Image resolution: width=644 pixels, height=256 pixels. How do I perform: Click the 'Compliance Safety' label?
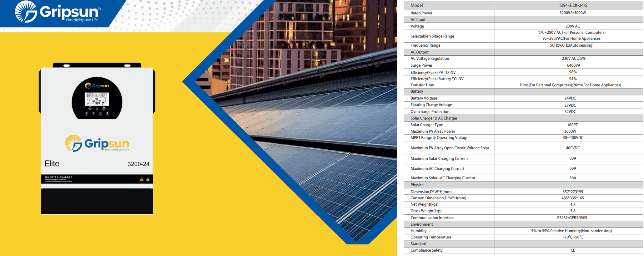coord(426,250)
